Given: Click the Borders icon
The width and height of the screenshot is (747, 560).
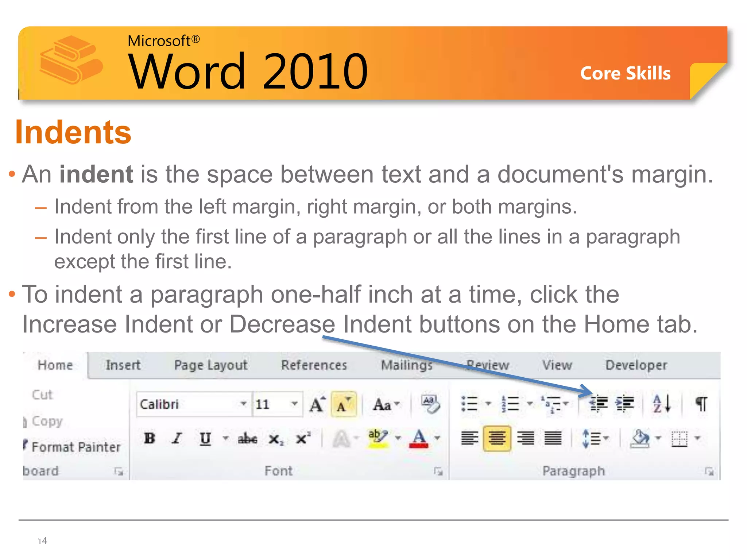Looking at the screenshot, I should coord(680,439).
